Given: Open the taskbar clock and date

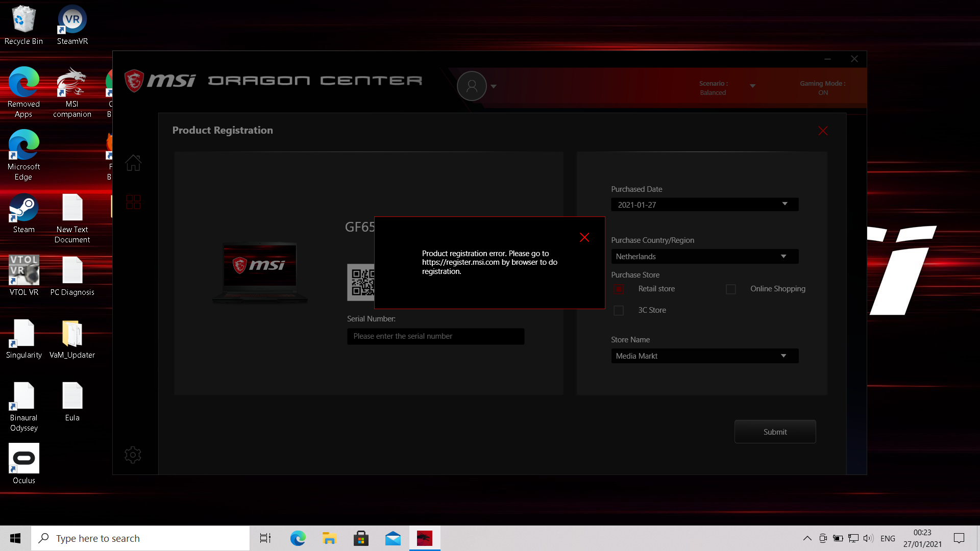Looking at the screenshot, I should 922,538.
